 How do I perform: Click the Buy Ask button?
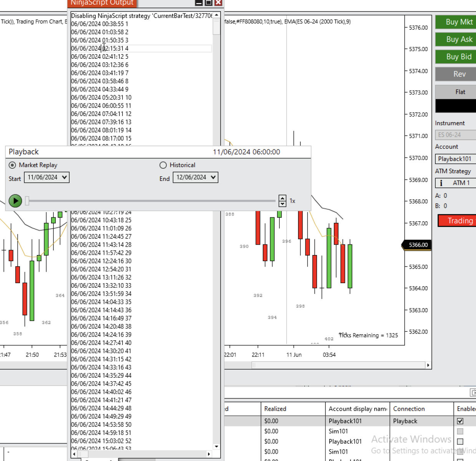tap(456, 39)
